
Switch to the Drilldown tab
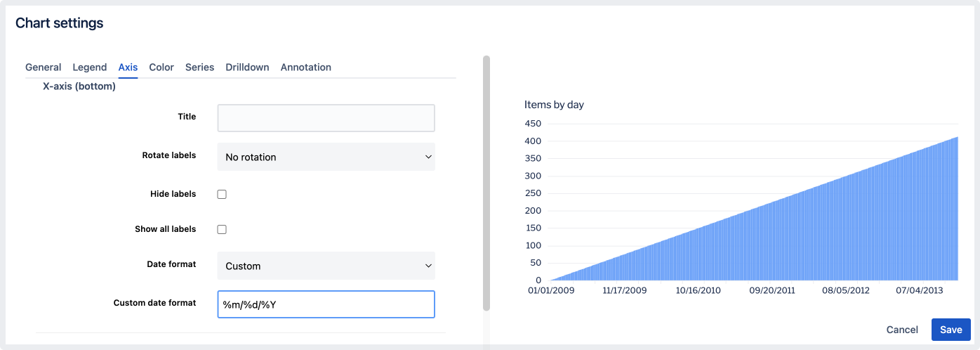pos(247,67)
